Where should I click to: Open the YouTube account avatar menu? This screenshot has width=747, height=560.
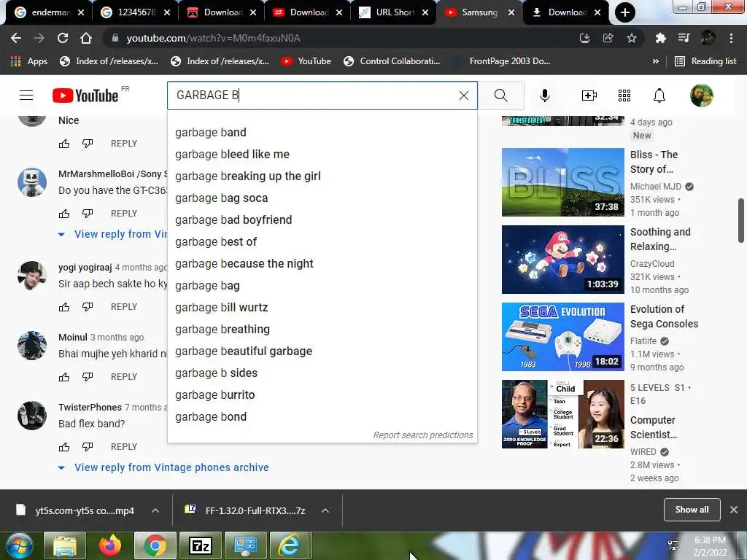click(701, 96)
